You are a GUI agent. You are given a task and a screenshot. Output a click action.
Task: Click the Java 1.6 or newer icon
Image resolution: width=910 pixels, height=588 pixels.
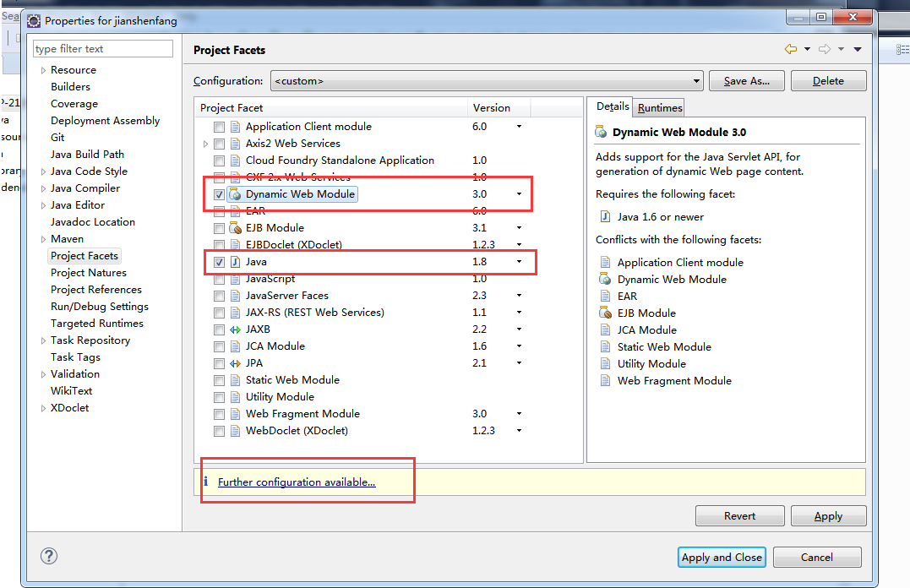click(x=605, y=216)
